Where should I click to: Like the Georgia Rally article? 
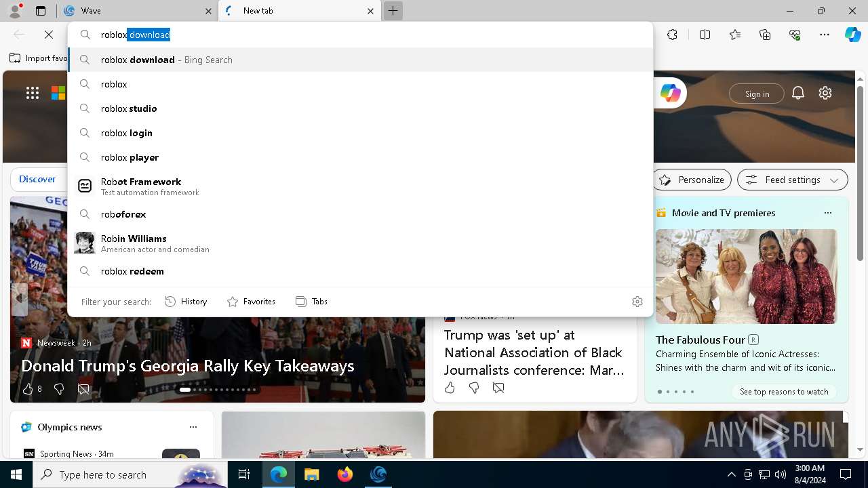point(28,389)
